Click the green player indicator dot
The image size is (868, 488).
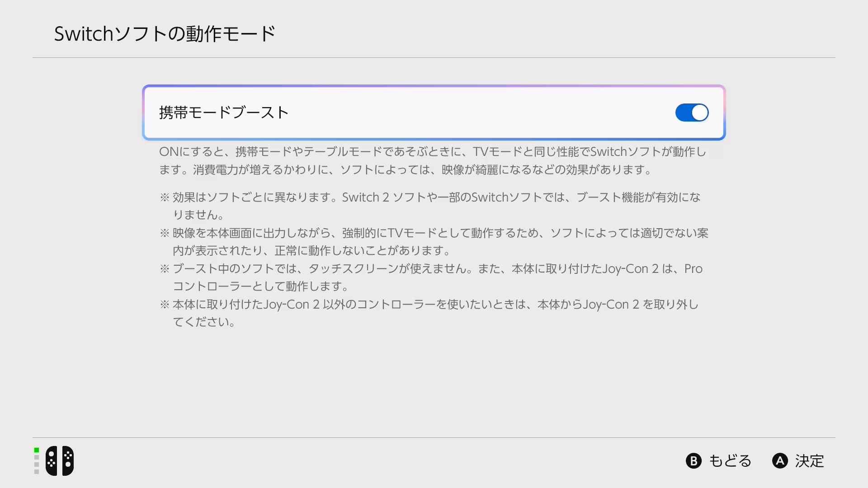tap(36, 450)
